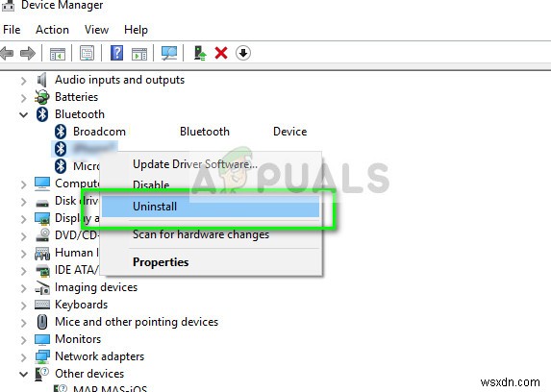Click the Display adapters category icon
551x392 pixels.
[42, 218]
